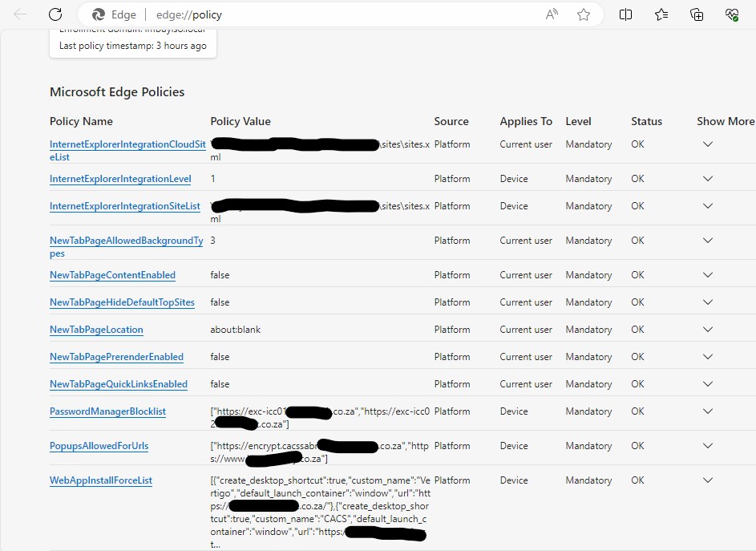The height and width of the screenshot is (551, 756).
Task: Click the back navigation arrow
Action: (19, 14)
